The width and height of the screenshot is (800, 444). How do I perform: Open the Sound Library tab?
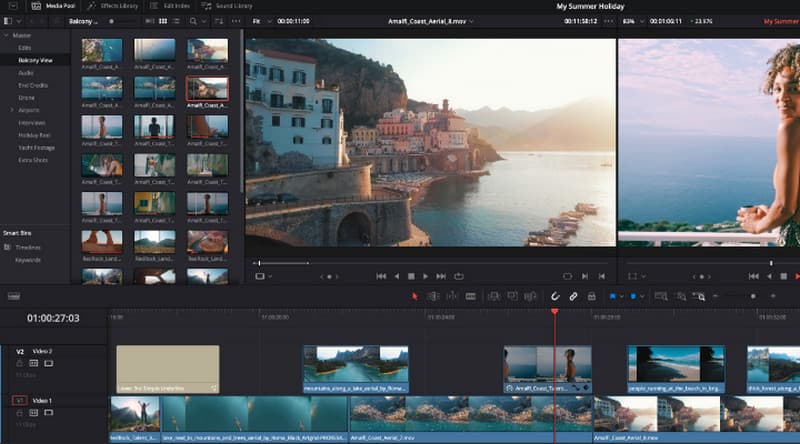[228, 6]
